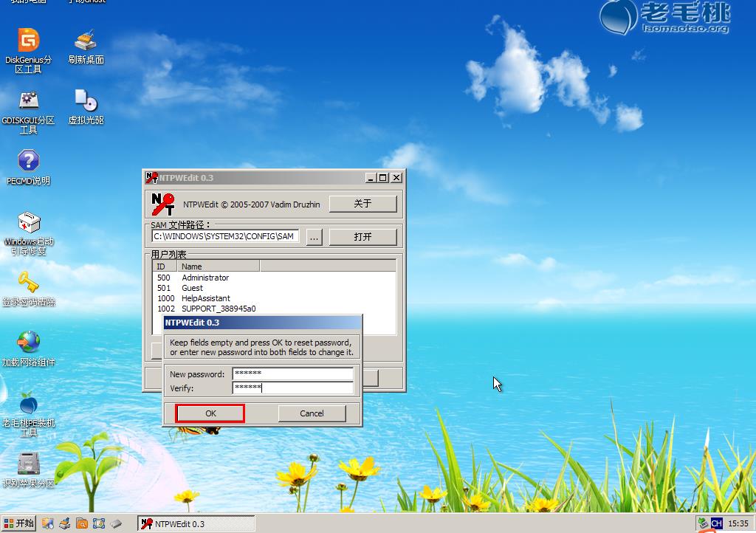Focus the Verify password field
Screen dimensions: 756x533
pyautogui.click(x=292, y=388)
